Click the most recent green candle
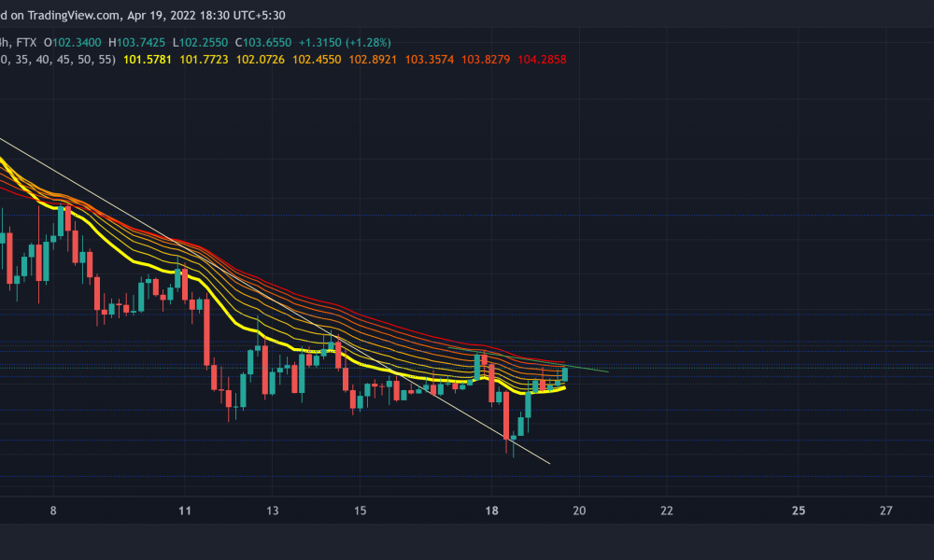934x560 pixels. coord(565,373)
